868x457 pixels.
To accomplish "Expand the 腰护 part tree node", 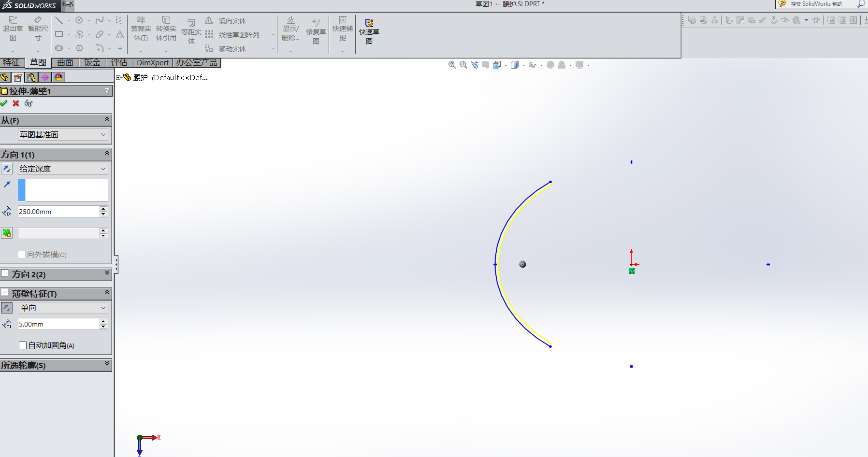I will click(x=118, y=77).
